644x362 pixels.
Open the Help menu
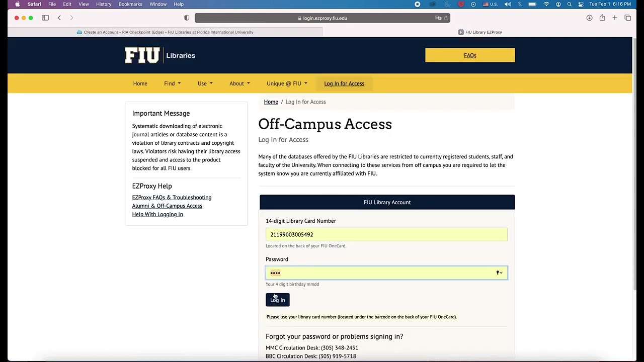pyautogui.click(x=179, y=4)
